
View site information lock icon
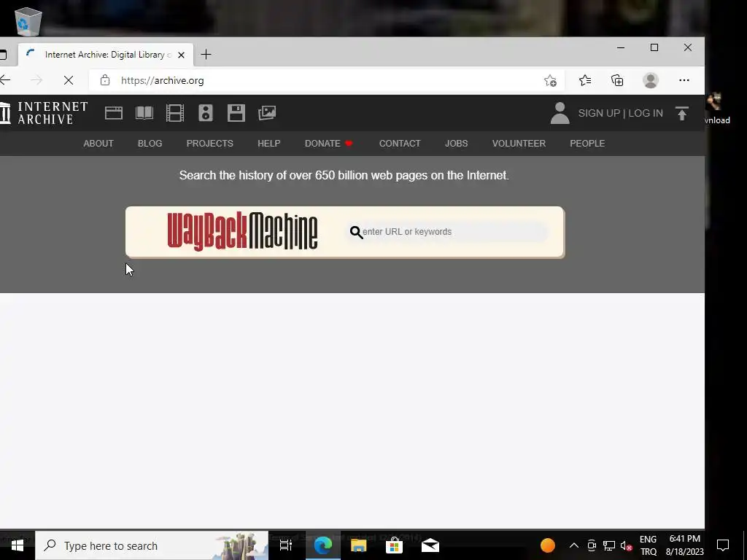(105, 80)
